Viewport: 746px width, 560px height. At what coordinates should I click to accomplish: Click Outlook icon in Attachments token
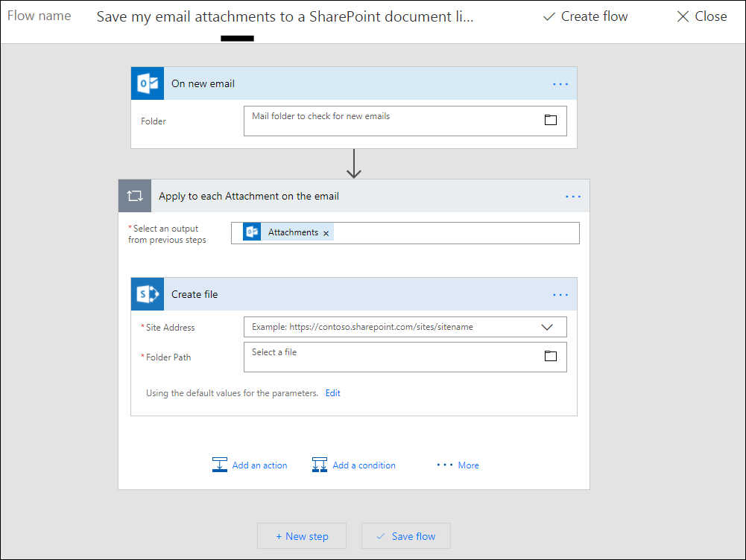252,232
